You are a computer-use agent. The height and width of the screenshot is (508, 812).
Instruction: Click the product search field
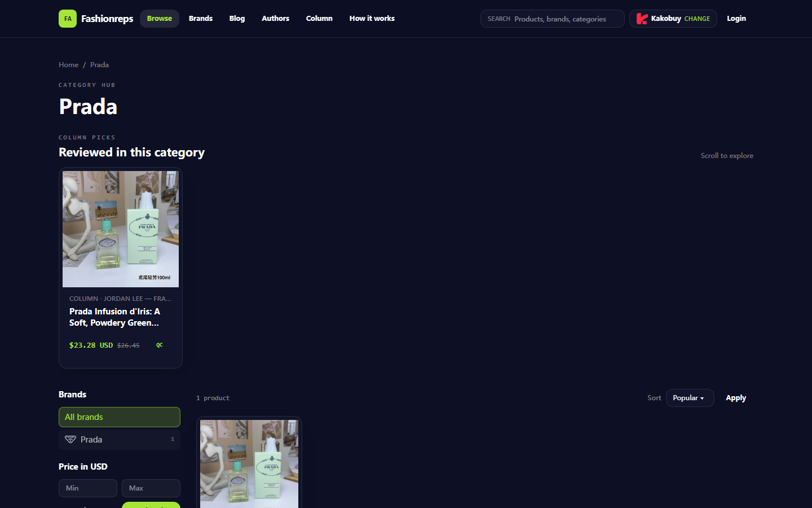tap(553, 19)
